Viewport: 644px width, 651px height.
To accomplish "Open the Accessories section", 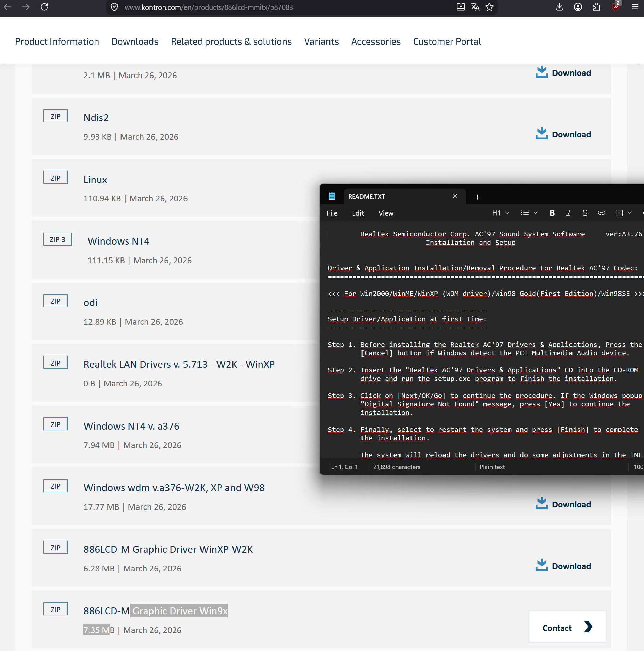I will (x=376, y=41).
